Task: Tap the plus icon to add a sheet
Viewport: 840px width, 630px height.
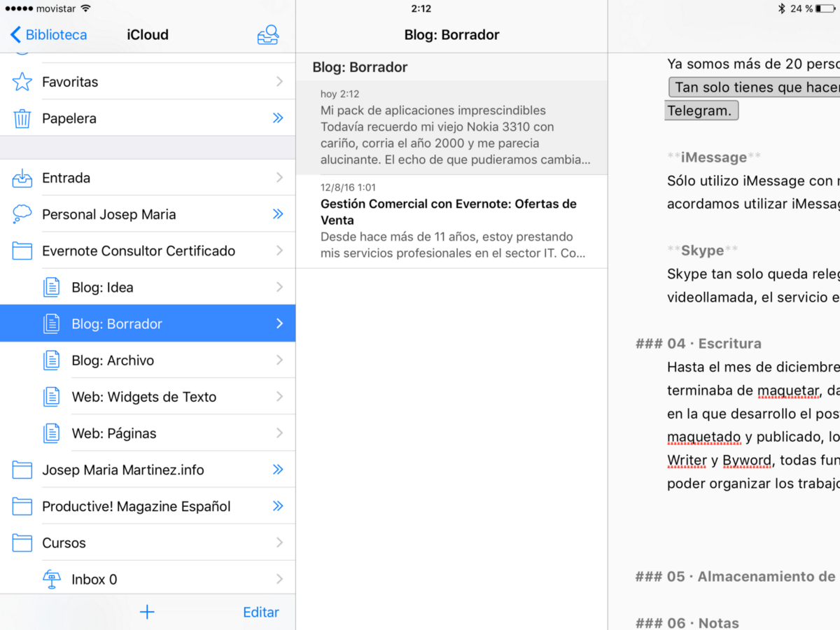Action: coord(147,612)
